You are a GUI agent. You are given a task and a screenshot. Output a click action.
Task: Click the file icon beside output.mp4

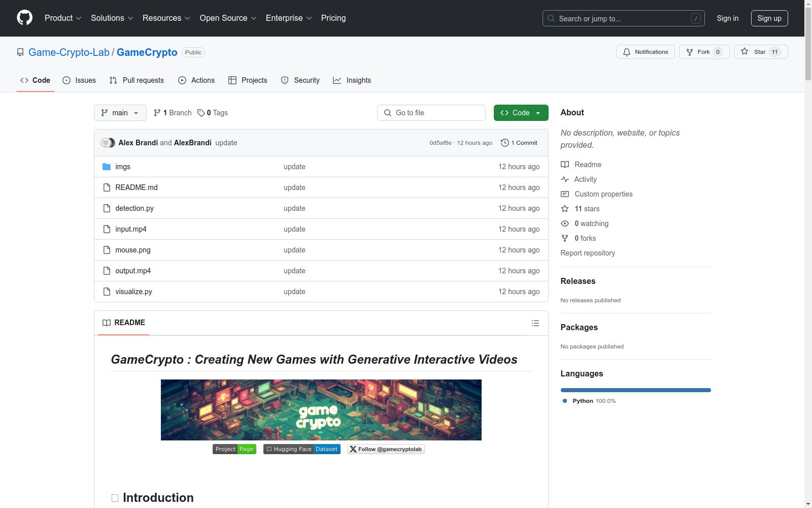click(107, 271)
